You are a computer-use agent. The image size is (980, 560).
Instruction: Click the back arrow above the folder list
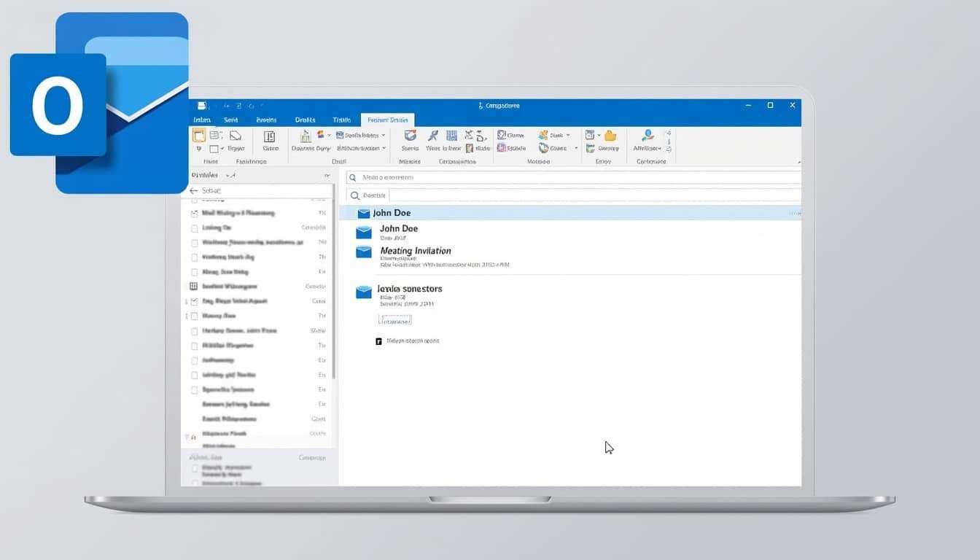point(194,190)
